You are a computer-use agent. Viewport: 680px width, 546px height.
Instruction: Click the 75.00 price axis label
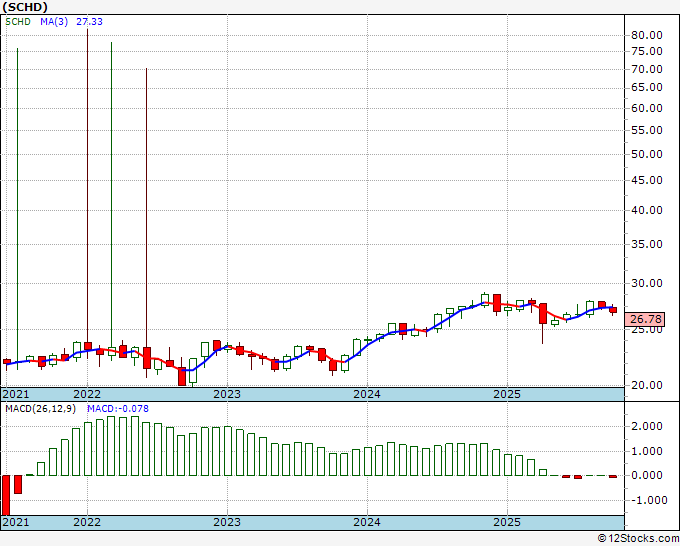tap(647, 51)
